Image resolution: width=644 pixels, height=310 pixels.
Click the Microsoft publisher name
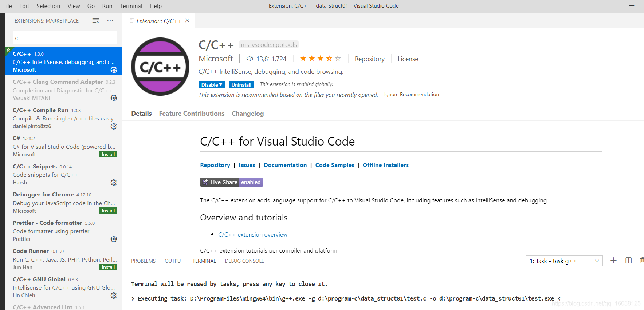(x=216, y=59)
